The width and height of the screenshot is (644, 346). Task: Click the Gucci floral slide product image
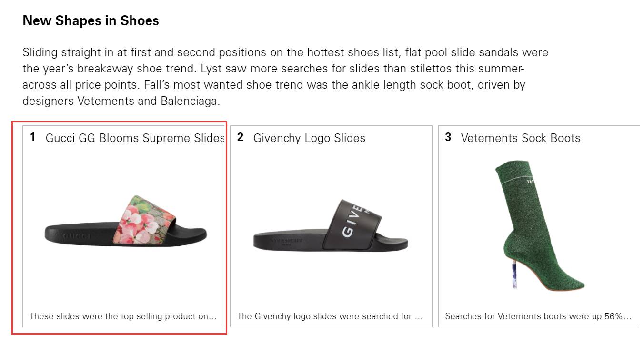pyautogui.click(x=126, y=222)
